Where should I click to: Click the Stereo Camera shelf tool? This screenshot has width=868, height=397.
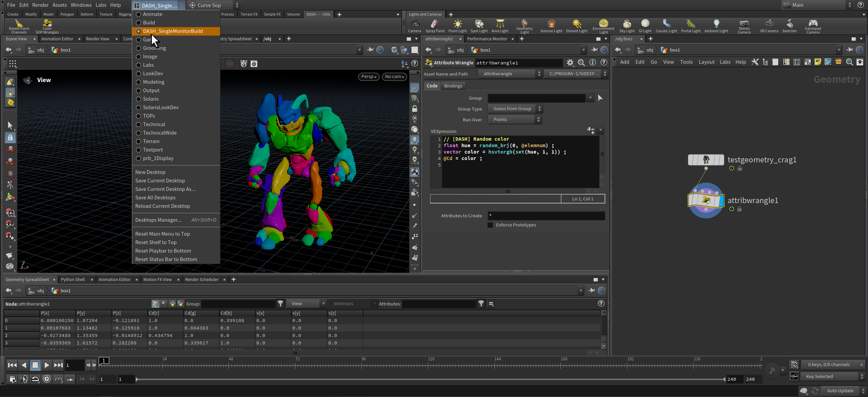coord(744,26)
